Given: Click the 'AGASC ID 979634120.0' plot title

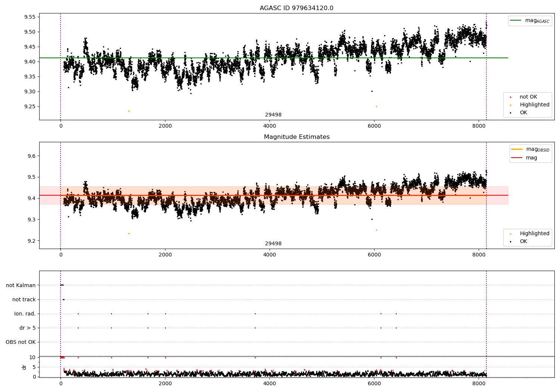Looking at the screenshot, I should 296,8.
